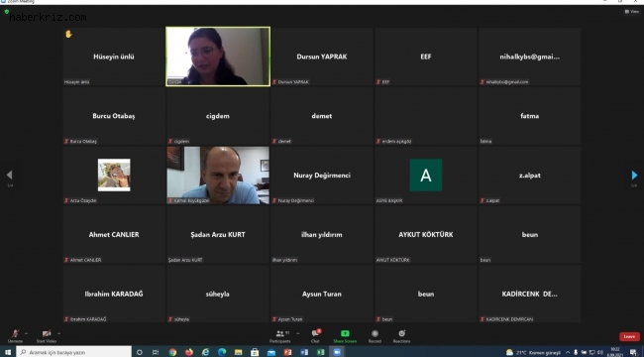Screen dimensions: 644x357
Task: Open the Chat panel
Action: point(315,336)
